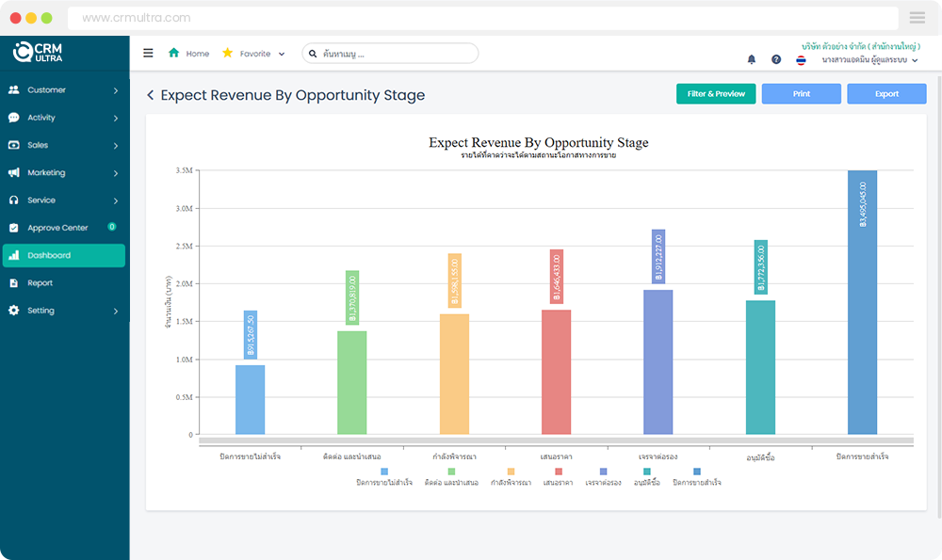942x560 pixels.
Task: Click the Report document icon
Action: pyautogui.click(x=14, y=282)
